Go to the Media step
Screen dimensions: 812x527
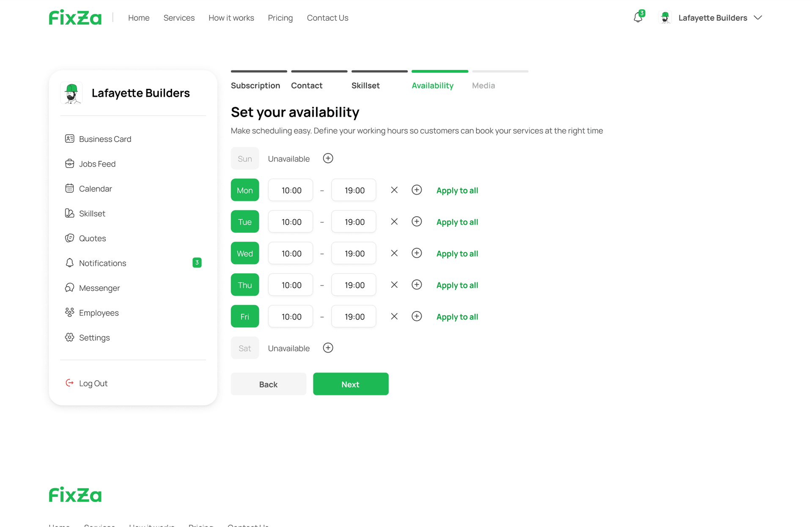coord(483,85)
